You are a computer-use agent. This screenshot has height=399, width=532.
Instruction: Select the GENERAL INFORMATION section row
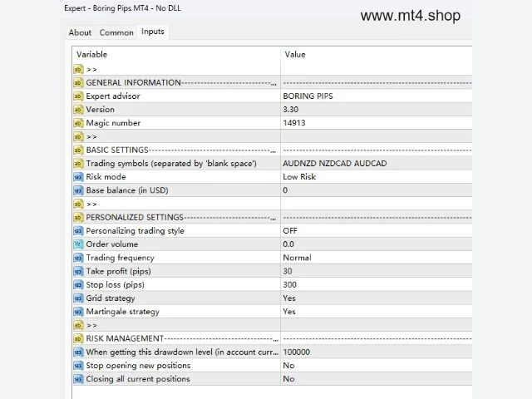272,82
